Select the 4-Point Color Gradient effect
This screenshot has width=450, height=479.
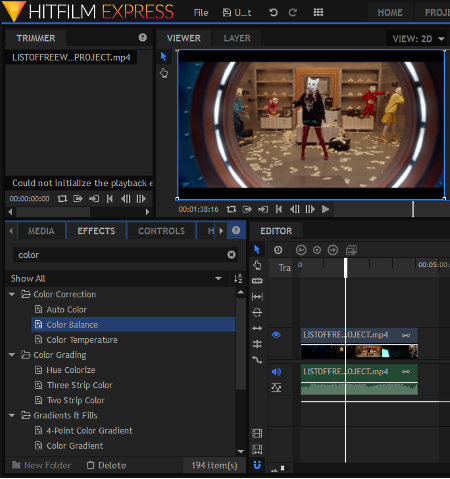click(x=89, y=431)
